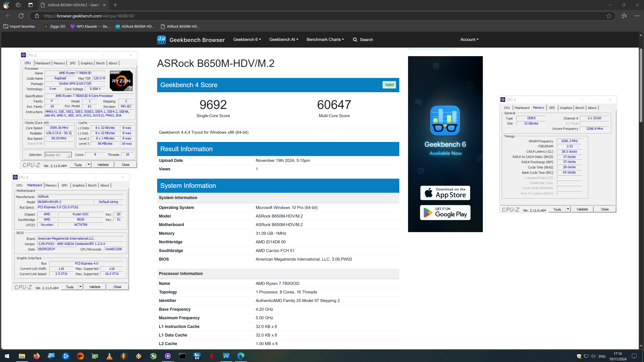Expand Tools arrow in CPU-Z CPU window

[x=89, y=165]
